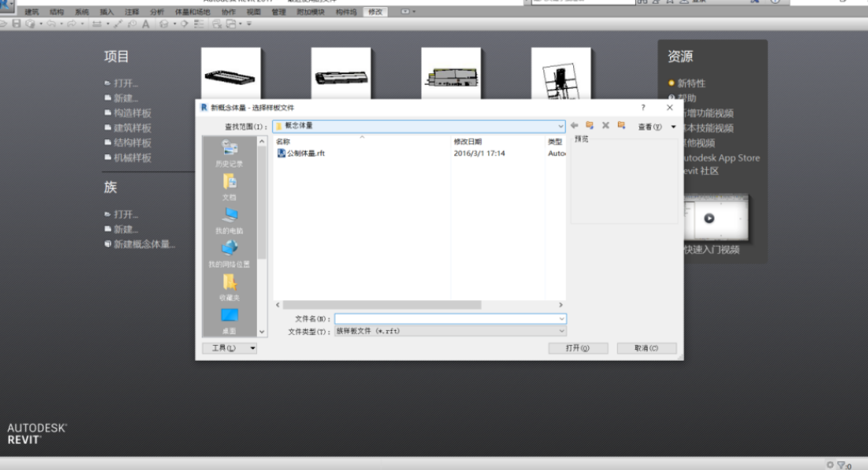This screenshot has height=470, width=868.
Task: Open Favorites (收藏夹) in the dialog sidebar
Action: pyautogui.click(x=229, y=288)
